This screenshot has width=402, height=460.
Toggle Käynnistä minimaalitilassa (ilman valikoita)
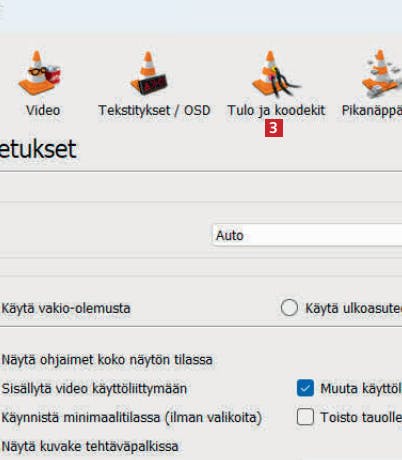tap(132, 417)
